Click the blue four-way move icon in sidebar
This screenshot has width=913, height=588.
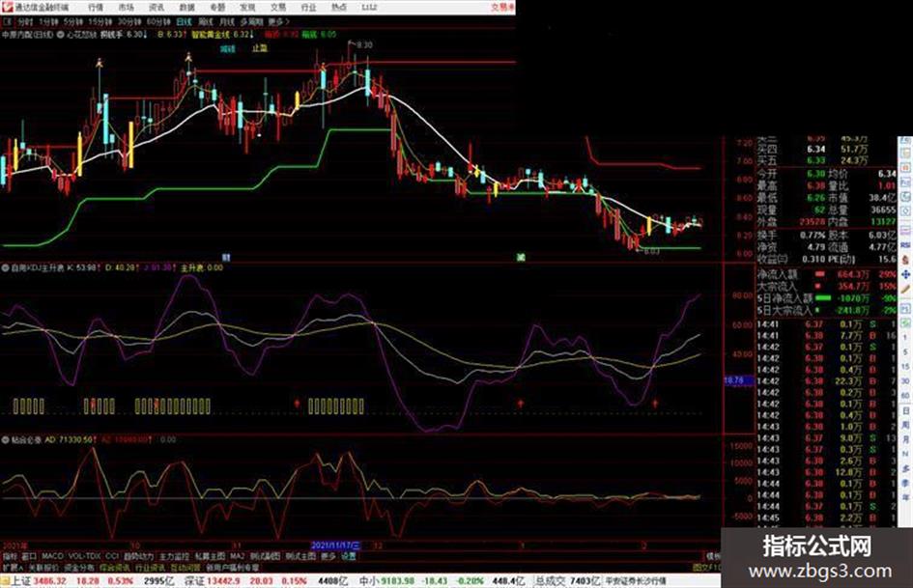(x=905, y=274)
